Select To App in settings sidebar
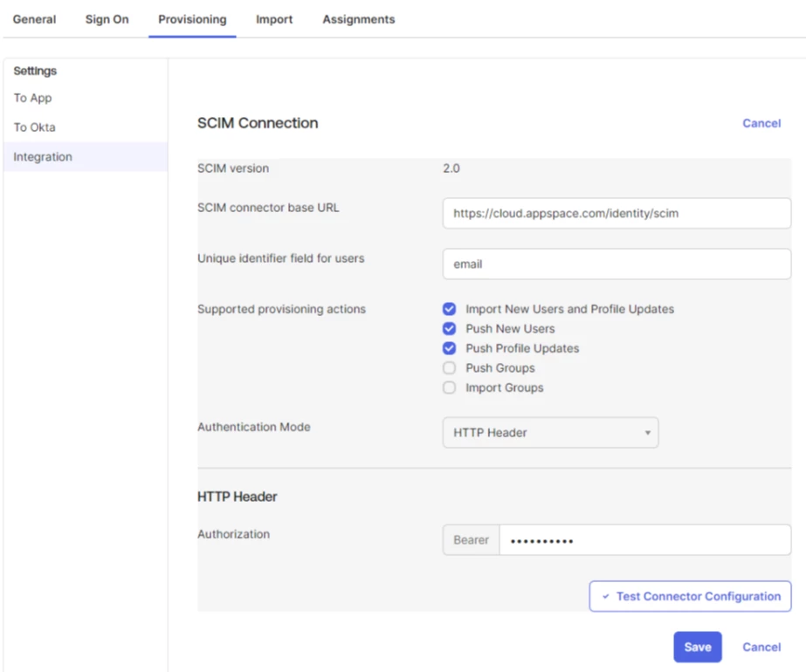The width and height of the screenshot is (806, 672). 33,98
